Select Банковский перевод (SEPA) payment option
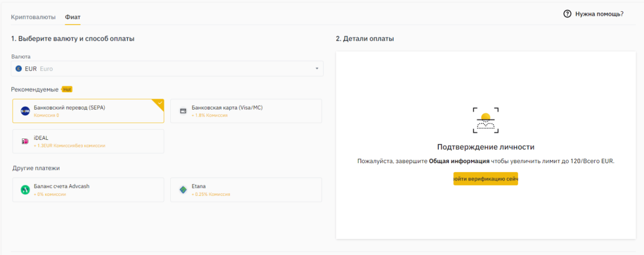The height and width of the screenshot is (255, 644). tap(88, 111)
